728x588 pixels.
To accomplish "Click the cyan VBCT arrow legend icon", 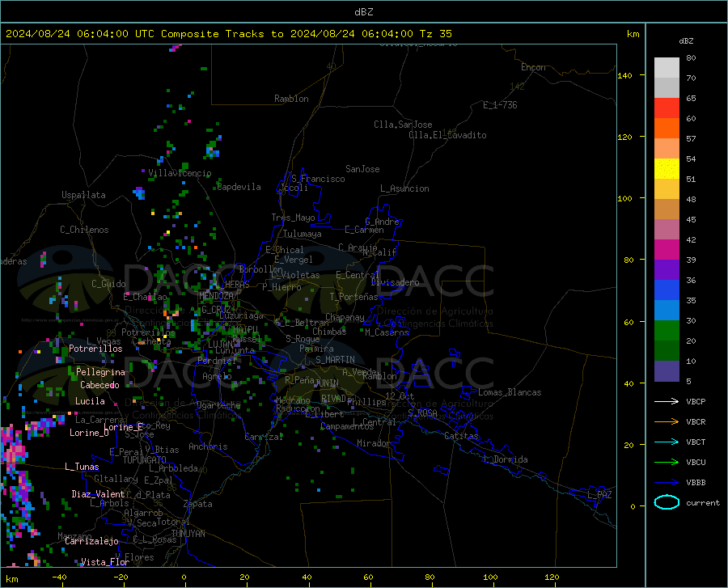I will [667, 442].
